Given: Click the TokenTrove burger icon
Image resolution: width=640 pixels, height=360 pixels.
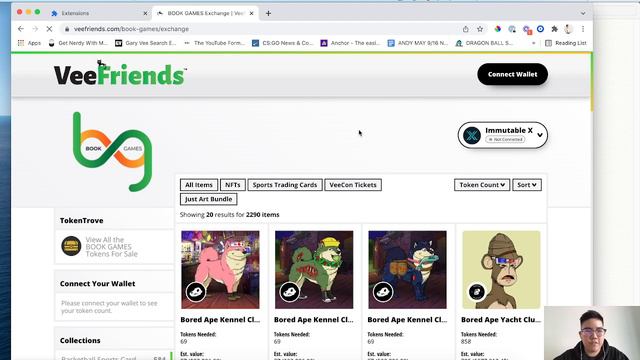Looking at the screenshot, I should pyautogui.click(x=71, y=246).
